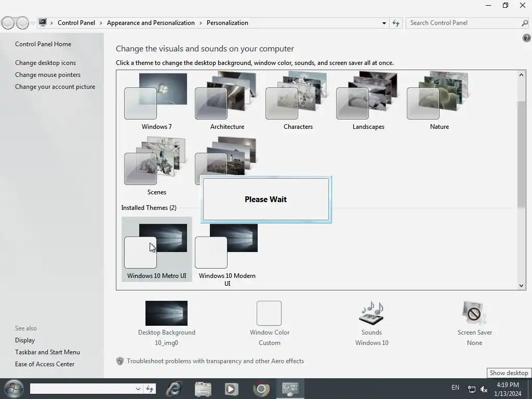Select the Windows 7 theme
Screen dimensions: 532x399
coord(156,101)
